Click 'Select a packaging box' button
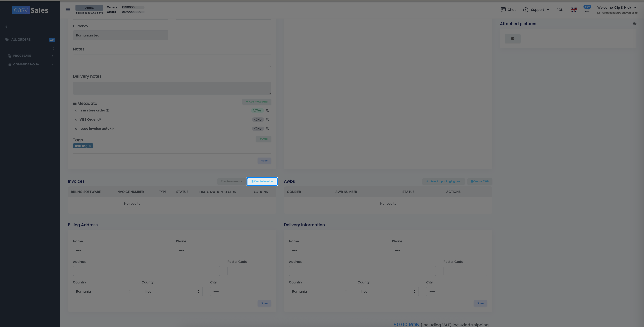 (x=443, y=181)
